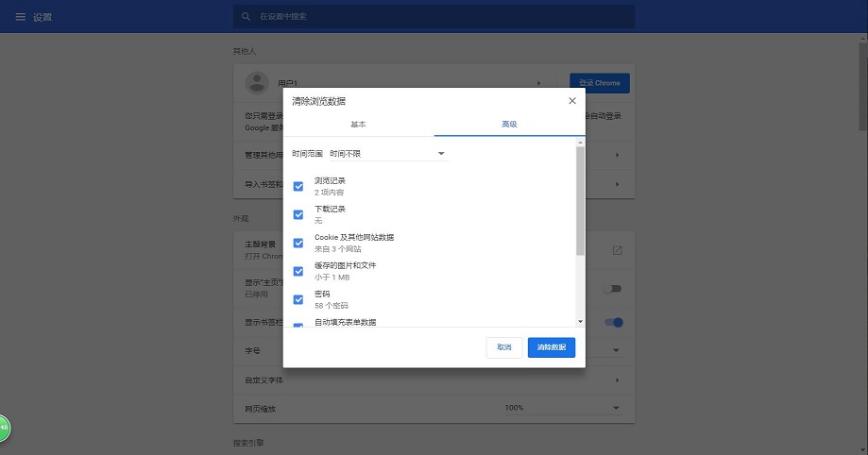Uncheck the 密码 checkbox
This screenshot has height=455, width=868.
298,299
